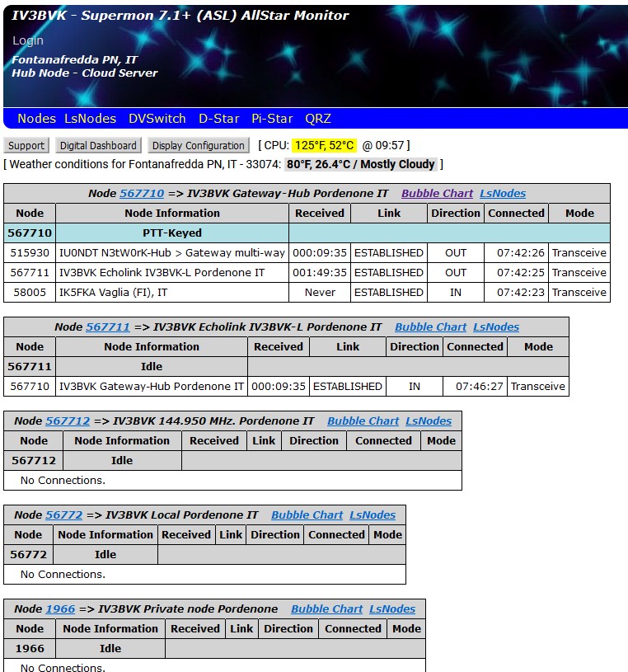Image resolution: width=628 pixels, height=672 pixels.
Task: Click the Never received cell
Action: click(320, 292)
